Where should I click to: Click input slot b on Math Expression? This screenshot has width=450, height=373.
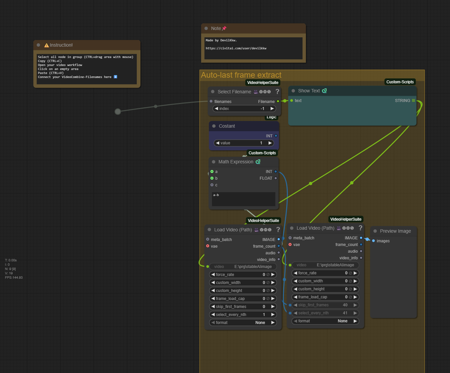(x=212, y=178)
